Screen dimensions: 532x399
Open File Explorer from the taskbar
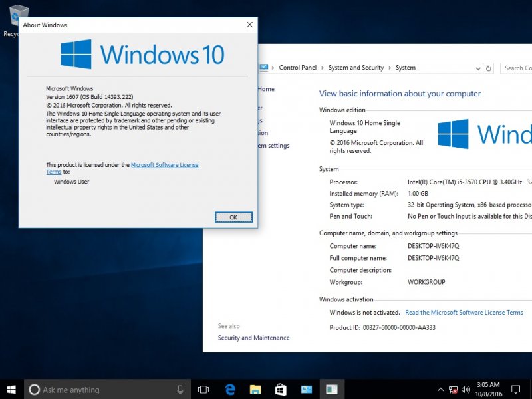[x=255, y=390]
